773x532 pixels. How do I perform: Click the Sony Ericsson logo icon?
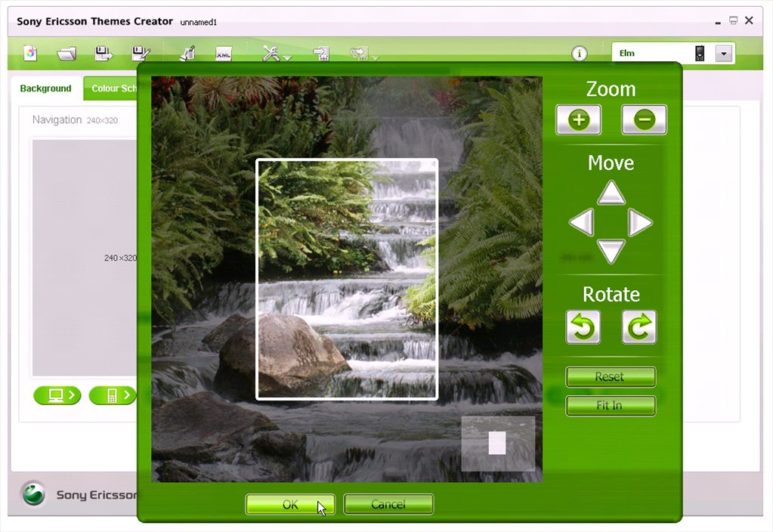coord(34,493)
